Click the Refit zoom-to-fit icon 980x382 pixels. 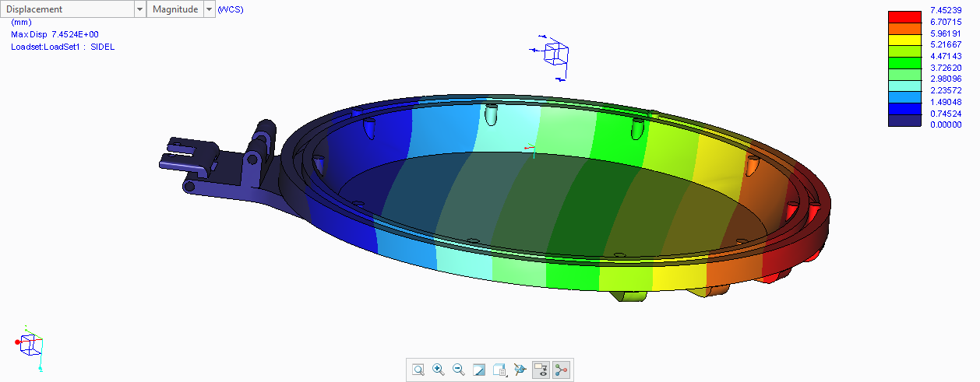tap(418, 370)
